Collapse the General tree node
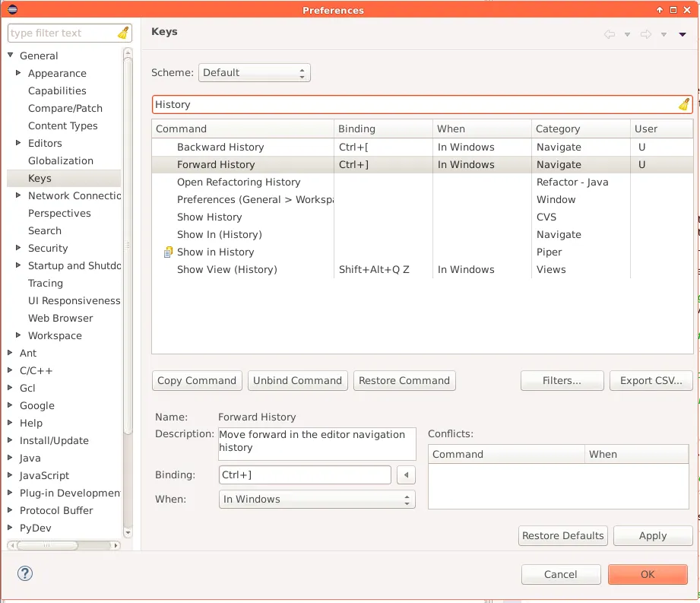 (x=11, y=56)
